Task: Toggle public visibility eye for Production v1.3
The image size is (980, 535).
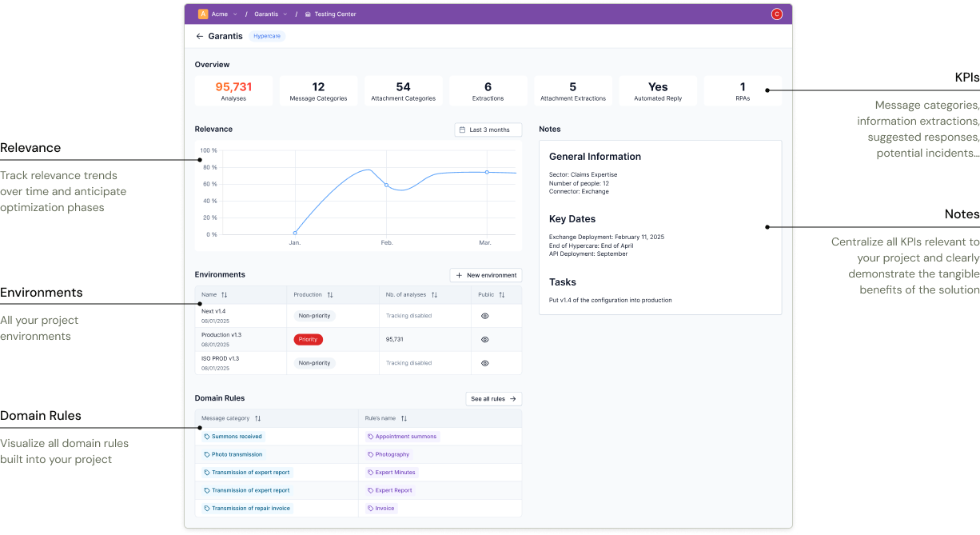Action: point(485,340)
